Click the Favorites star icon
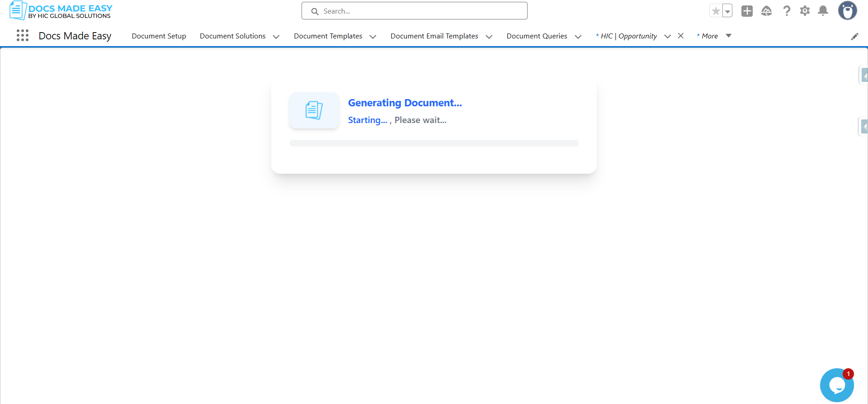The image size is (868, 404). tap(716, 11)
